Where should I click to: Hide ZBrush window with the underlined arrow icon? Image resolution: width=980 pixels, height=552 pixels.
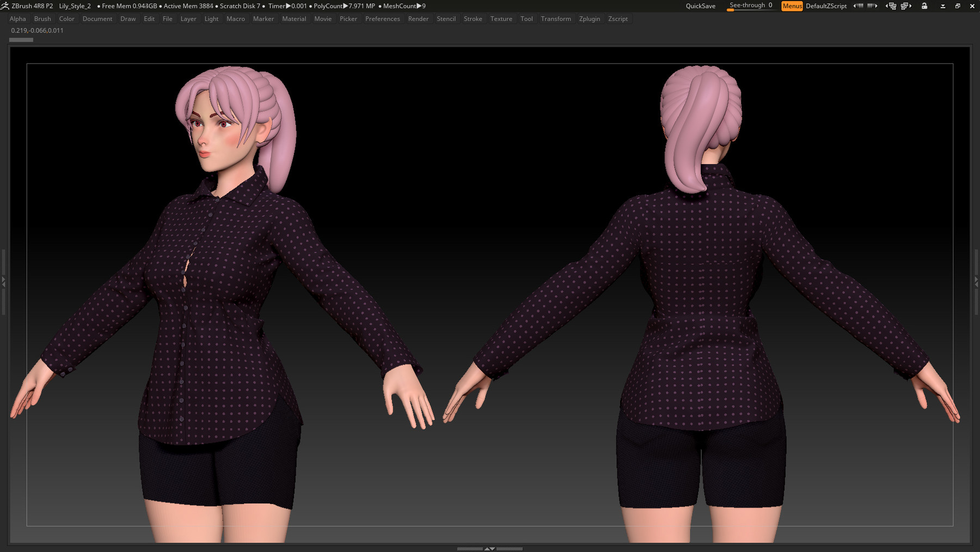pos(943,6)
